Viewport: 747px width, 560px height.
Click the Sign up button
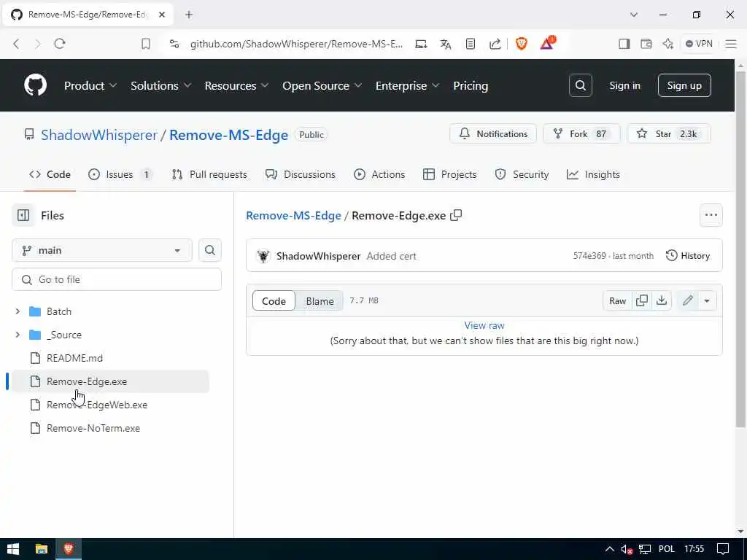coord(684,86)
